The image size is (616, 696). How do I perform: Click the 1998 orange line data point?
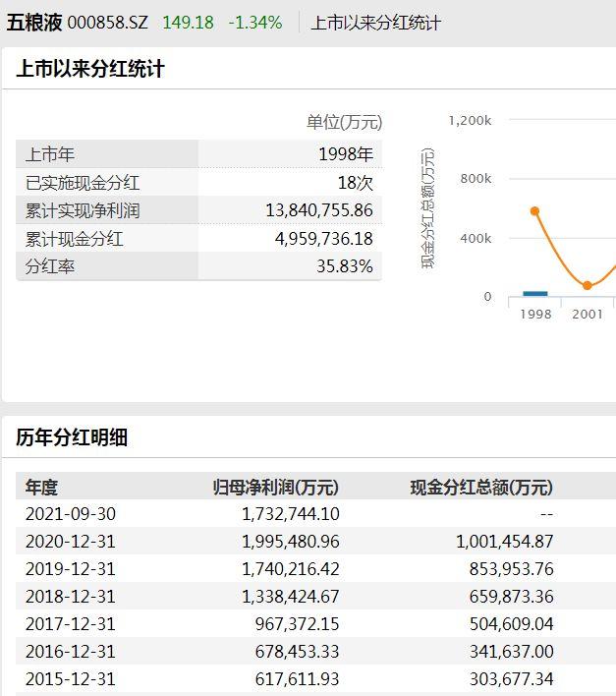point(534,210)
